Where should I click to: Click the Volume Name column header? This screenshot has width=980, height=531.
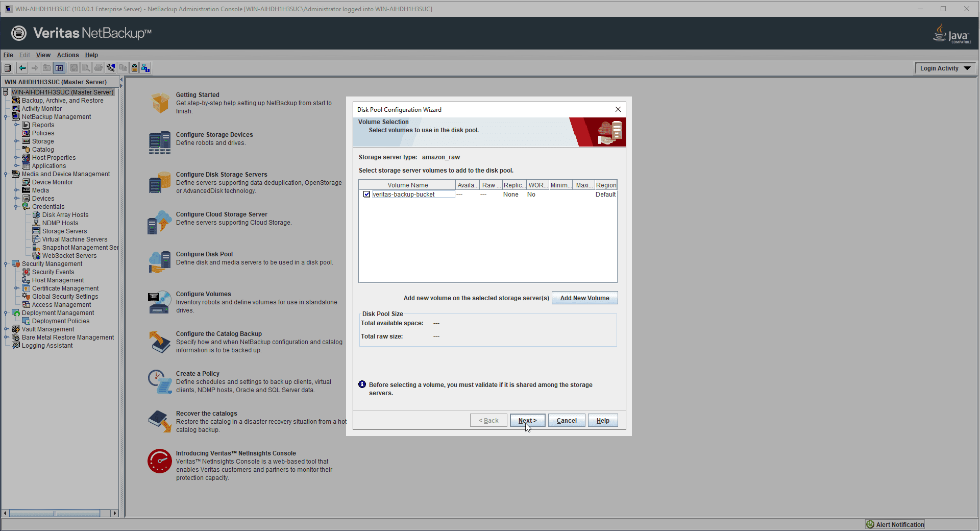tap(407, 185)
